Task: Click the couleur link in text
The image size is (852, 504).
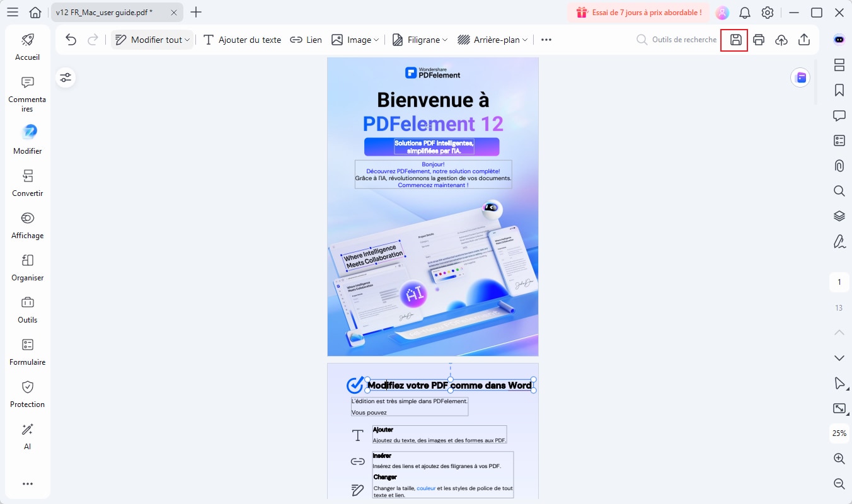Action: click(x=426, y=488)
